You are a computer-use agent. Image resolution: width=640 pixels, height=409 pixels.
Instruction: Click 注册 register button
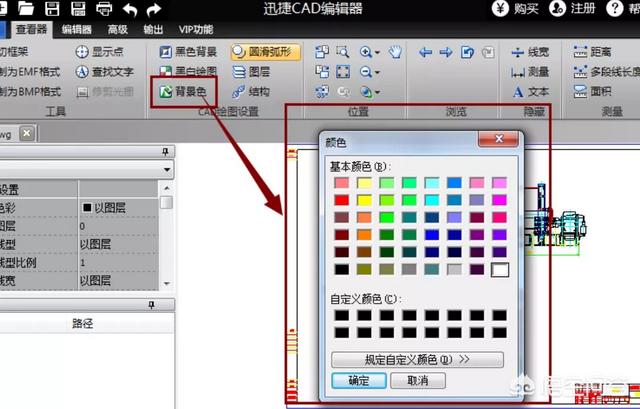[x=572, y=9]
